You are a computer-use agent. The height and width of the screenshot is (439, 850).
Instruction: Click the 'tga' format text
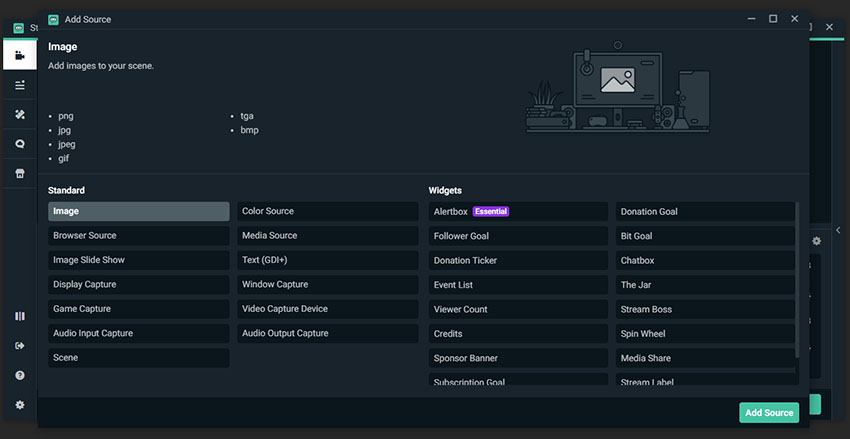coord(247,116)
